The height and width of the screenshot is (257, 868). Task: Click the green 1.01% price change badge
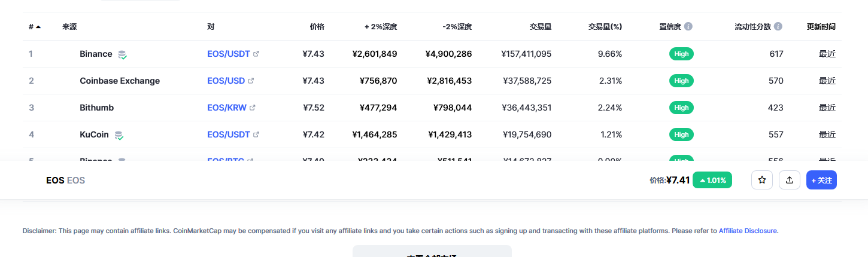[712, 180]
